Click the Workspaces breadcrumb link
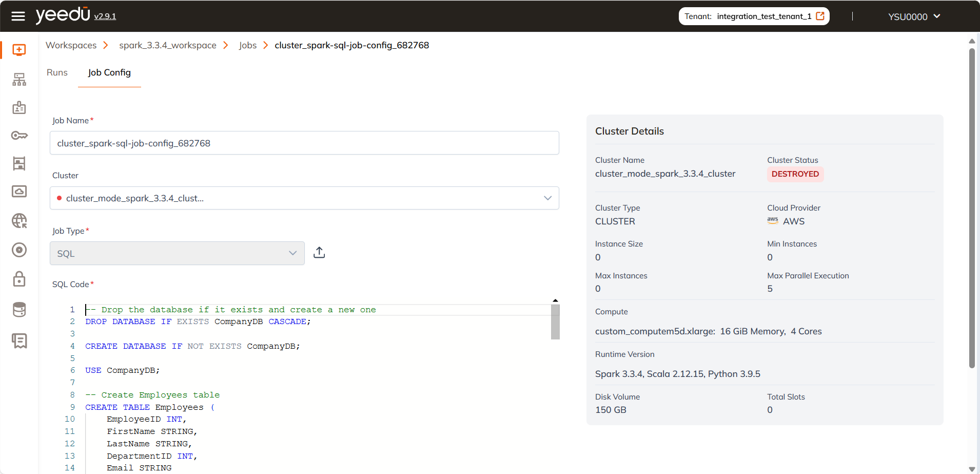Viewport: 980px width, 474px height. (71, 45)
